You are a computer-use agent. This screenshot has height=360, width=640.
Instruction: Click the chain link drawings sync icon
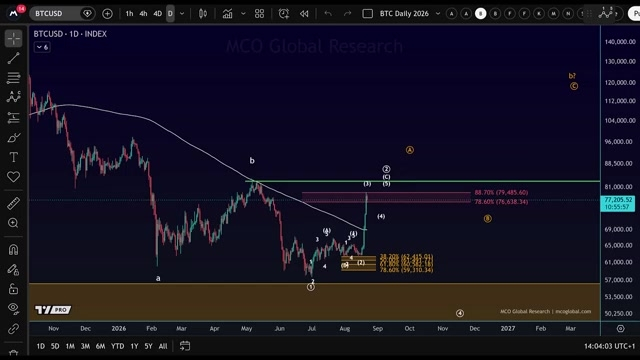(x=13, y=329)
